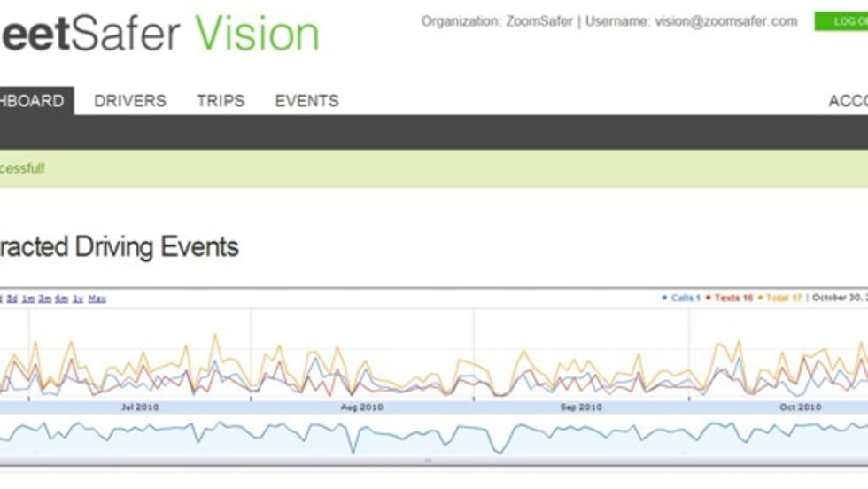Click the Sep 2010 timeline label
This screenshot has height=489, width=868.
pyautogui.click(x=581, y=407)
